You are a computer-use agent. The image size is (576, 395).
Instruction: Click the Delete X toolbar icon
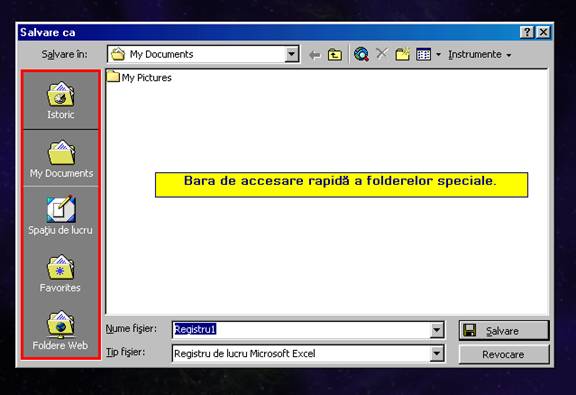coord(382,54)
